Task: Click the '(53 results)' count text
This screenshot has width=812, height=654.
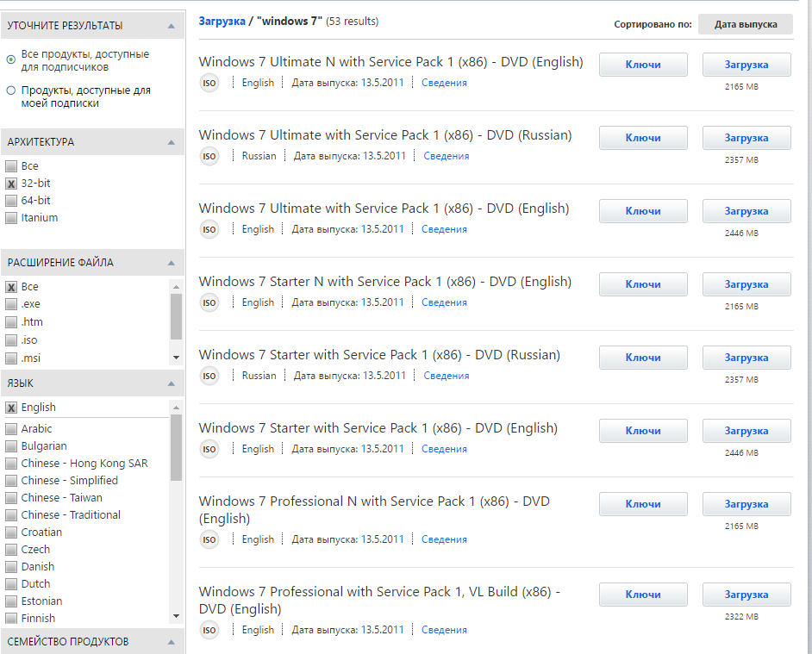Action: coord(353,22)
